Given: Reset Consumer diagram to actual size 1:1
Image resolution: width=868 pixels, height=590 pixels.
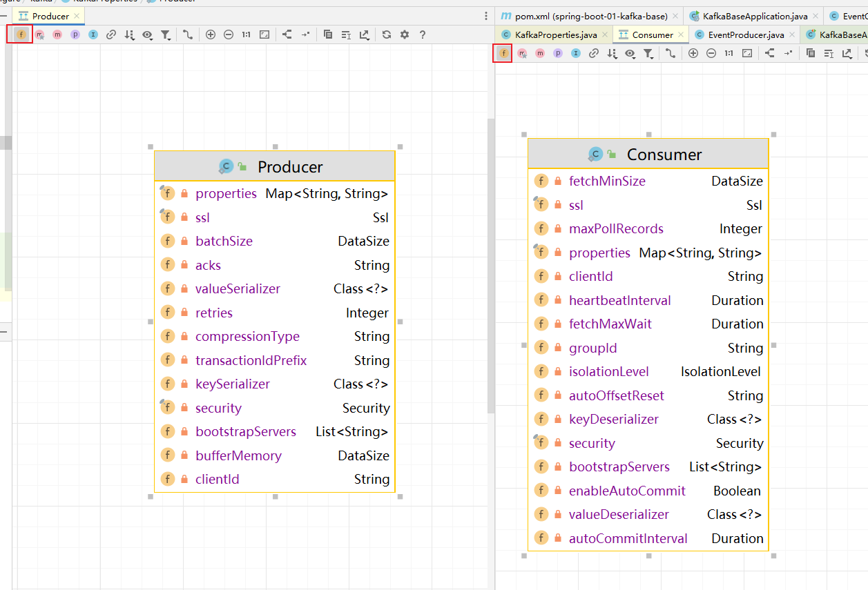Looking at the screenshot, I should click(729, 53).
